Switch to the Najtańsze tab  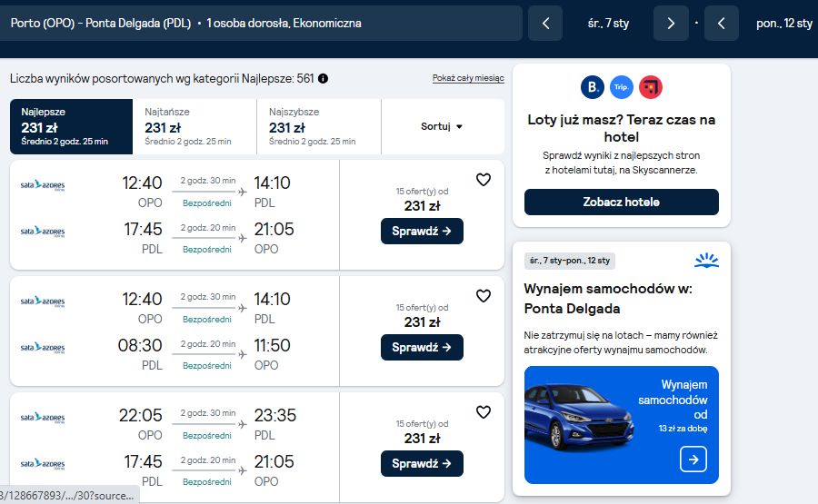195,126
